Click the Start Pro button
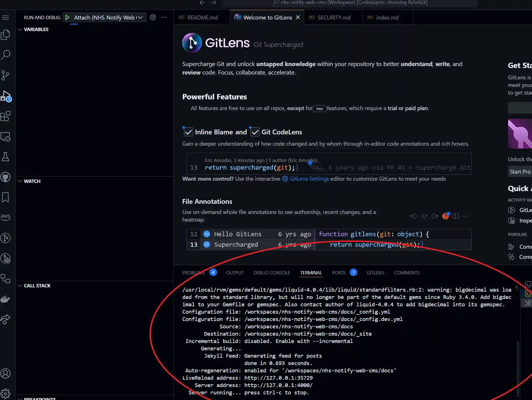The height and width of the screenshot is (400, 532). point(520,172)
